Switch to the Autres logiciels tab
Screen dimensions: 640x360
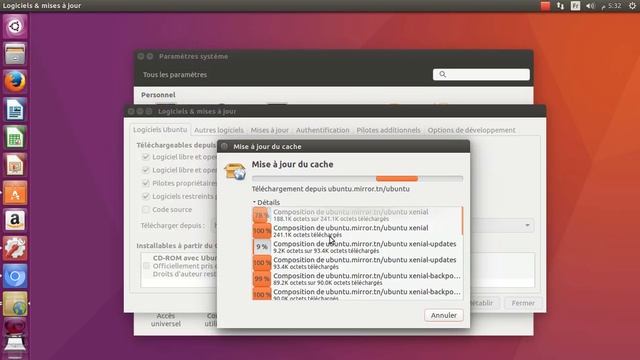(219, 130)
